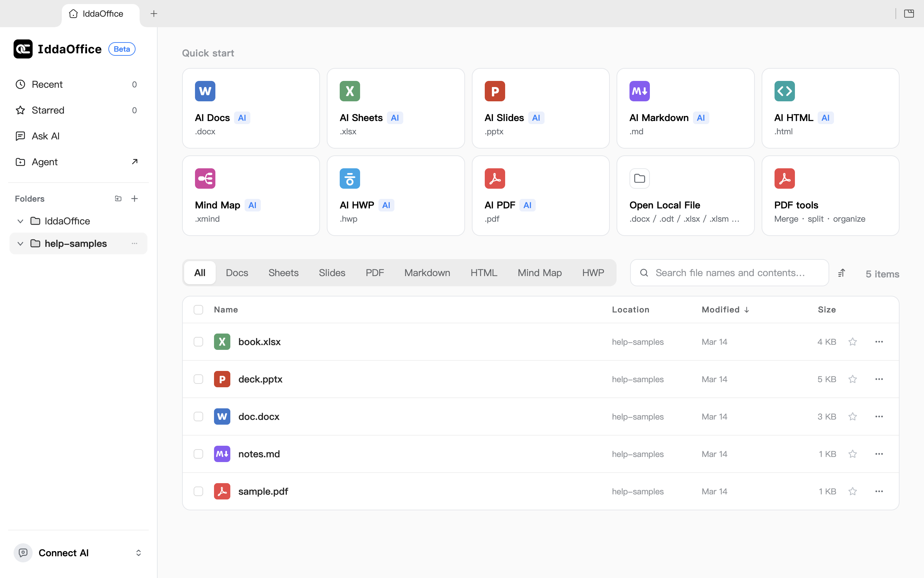924x578 pixels.
Task: Click the Open Local File card
Action: tap(686, 196)
